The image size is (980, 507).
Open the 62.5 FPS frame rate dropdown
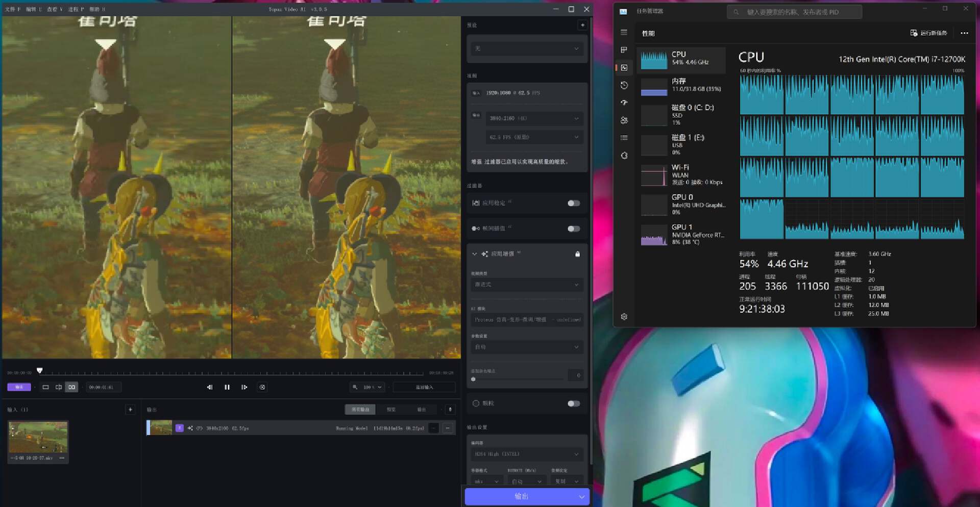(x=533, y=137)
